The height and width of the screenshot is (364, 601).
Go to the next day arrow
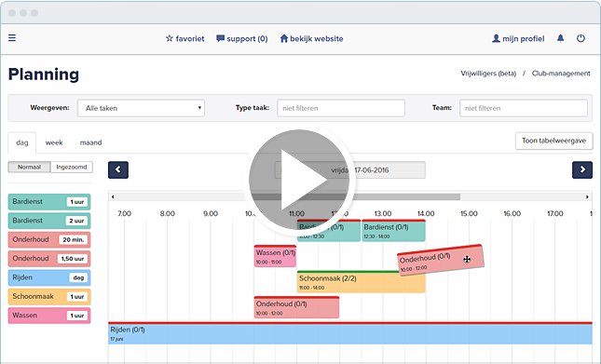[x=582, y=170]
